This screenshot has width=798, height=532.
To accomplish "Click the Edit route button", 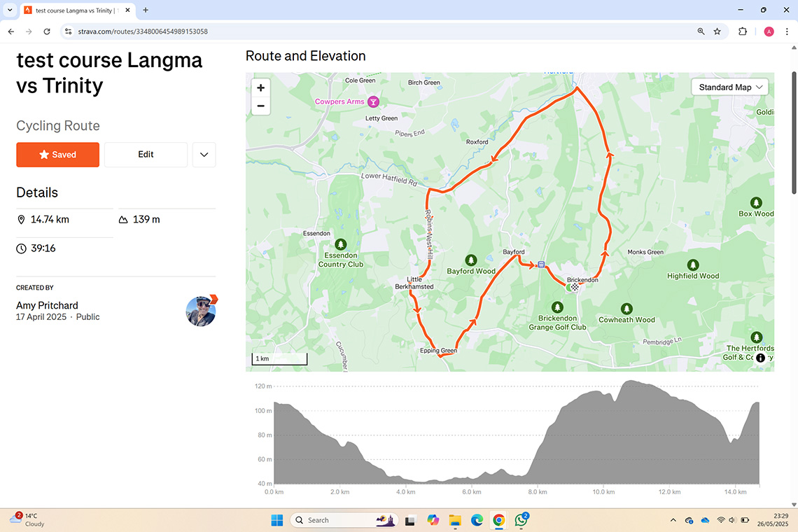I will pos(146,155).
